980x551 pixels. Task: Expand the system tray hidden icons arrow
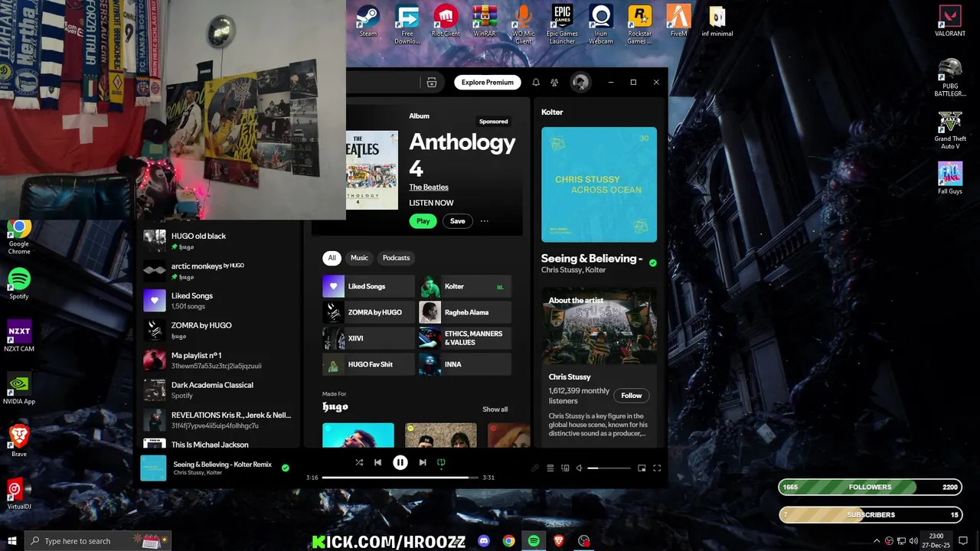pos(877,541)
